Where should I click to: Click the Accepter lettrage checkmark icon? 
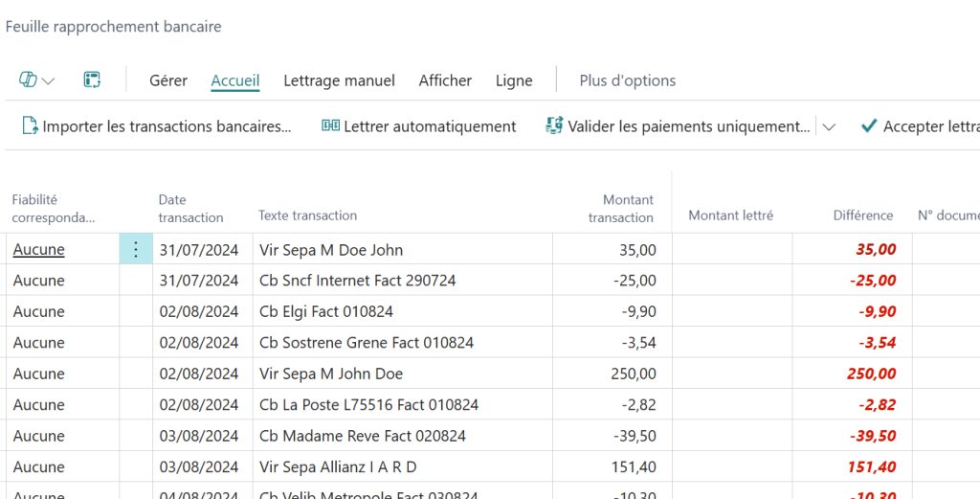coord(869,126)
